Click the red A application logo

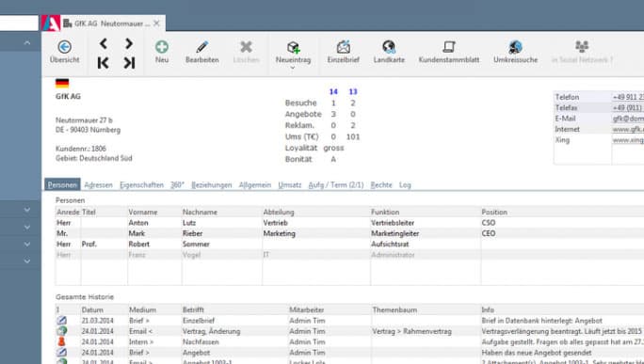[51, 24]
